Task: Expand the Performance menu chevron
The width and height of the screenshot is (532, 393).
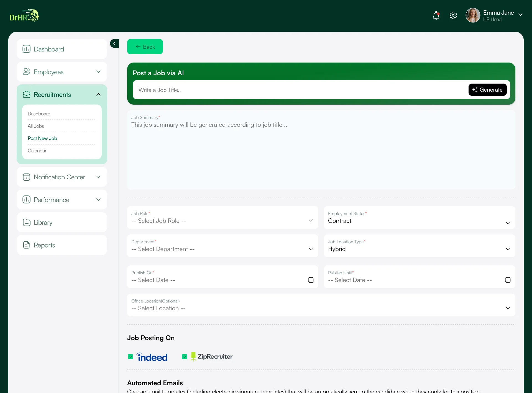Action: click(98, 200)
